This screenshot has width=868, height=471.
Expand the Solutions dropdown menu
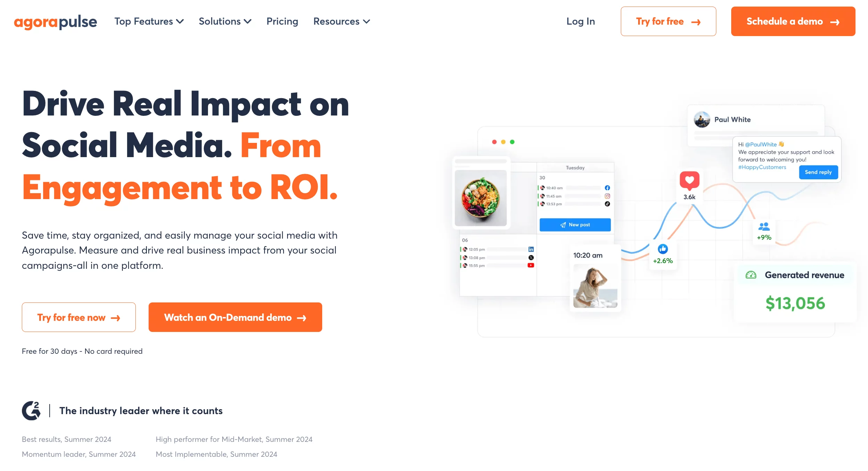224,21
